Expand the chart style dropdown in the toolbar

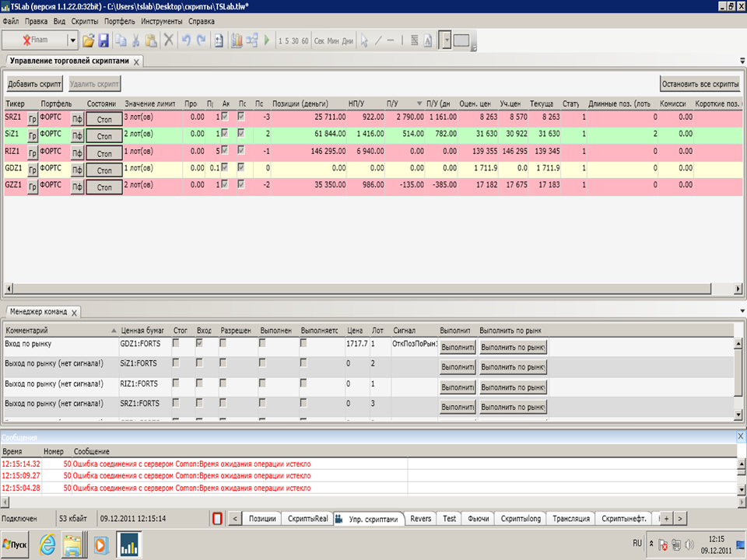[447, 40]
